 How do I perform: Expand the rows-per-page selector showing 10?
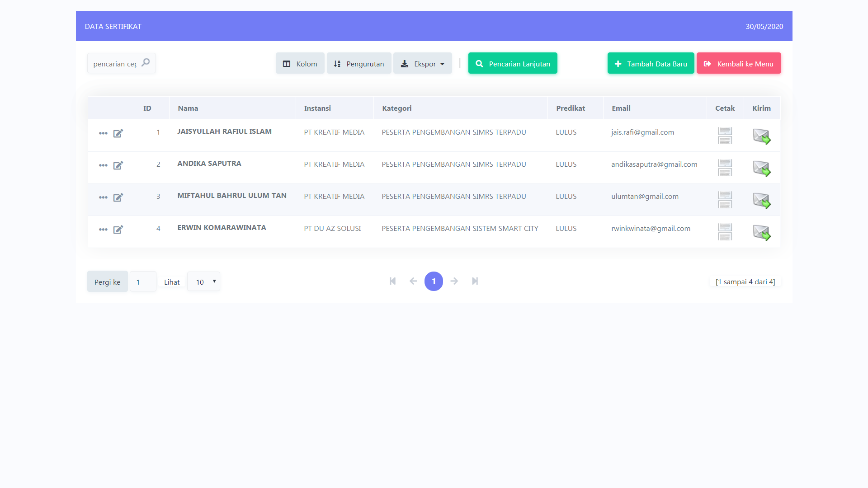[x=203, y=282]
